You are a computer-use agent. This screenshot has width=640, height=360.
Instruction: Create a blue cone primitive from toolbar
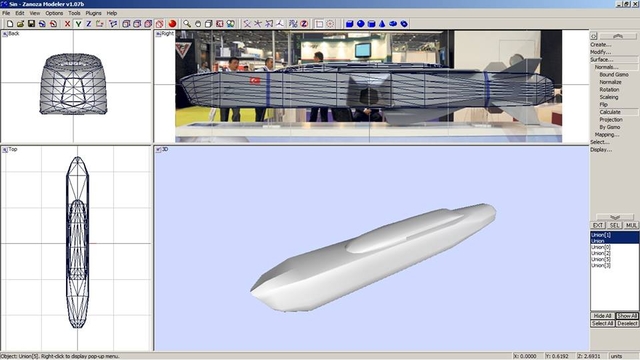(382, 24)
